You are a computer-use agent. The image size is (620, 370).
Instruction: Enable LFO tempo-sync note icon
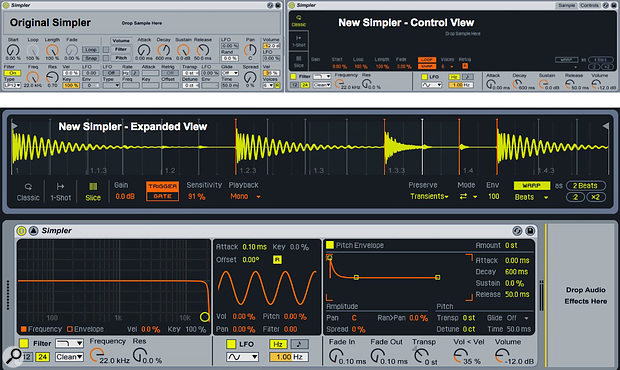[299, 344]
